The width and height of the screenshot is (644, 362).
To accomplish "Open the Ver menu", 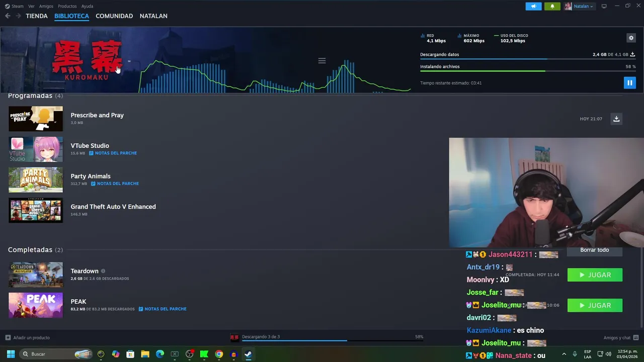I will 32,6.
